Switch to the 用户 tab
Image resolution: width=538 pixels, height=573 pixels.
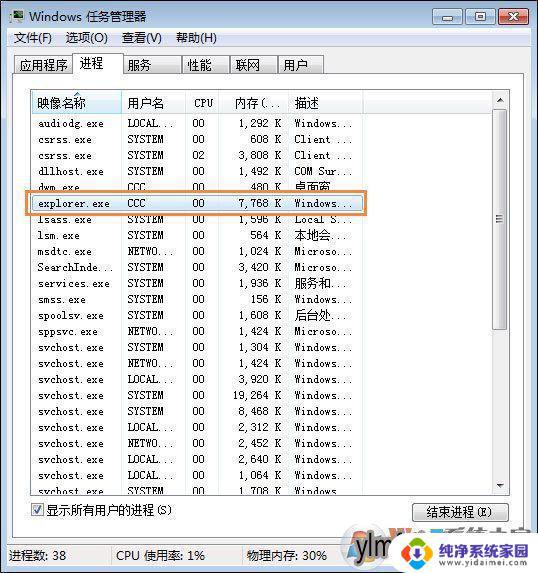(301, 65)
